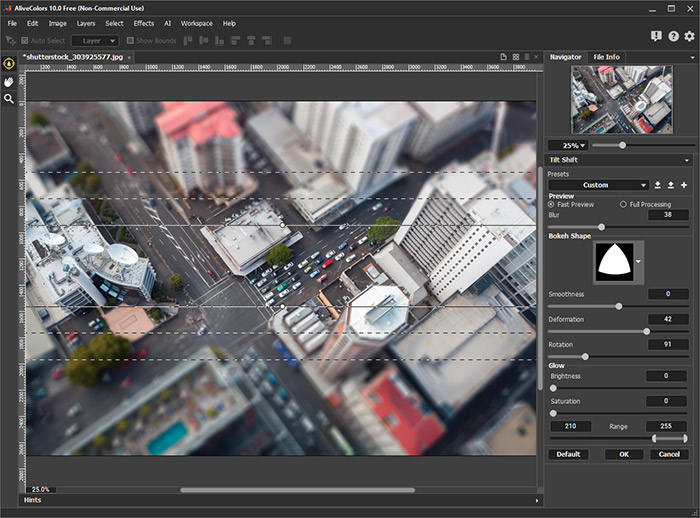700x518 pixels.
Task: Select the Full Processing radio button
Action: click(624, 204)
